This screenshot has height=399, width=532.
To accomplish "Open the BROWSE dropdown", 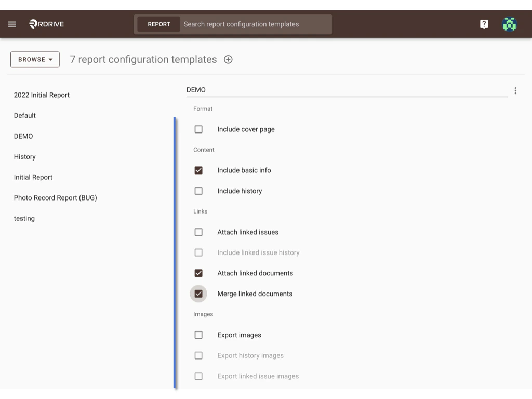I will [x=34, y=59].
